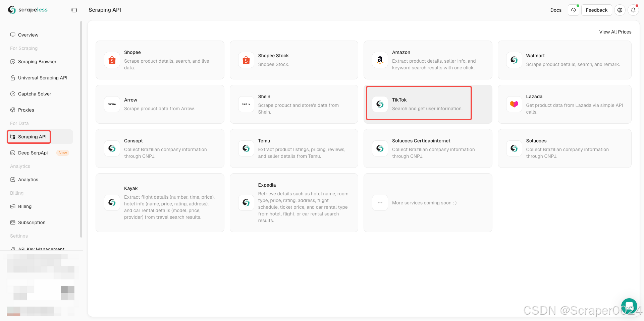The image size is (644, 321).
Task: Click the Scrapeless logo
Action: (28, 10)
